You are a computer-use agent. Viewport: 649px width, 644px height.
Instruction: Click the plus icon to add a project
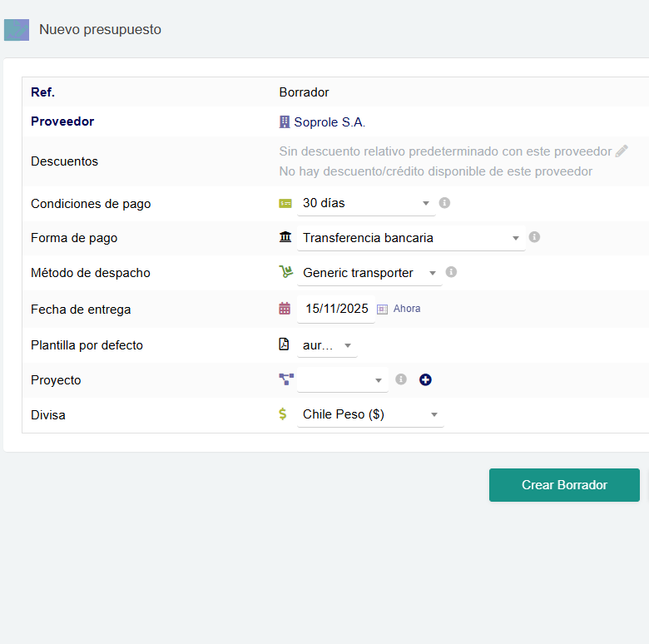point(426,379)
